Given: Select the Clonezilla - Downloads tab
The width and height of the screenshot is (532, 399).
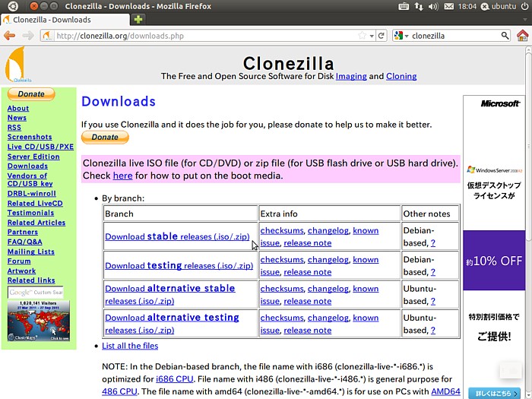Looking at the screenshot, I should [x=65, y=20].
